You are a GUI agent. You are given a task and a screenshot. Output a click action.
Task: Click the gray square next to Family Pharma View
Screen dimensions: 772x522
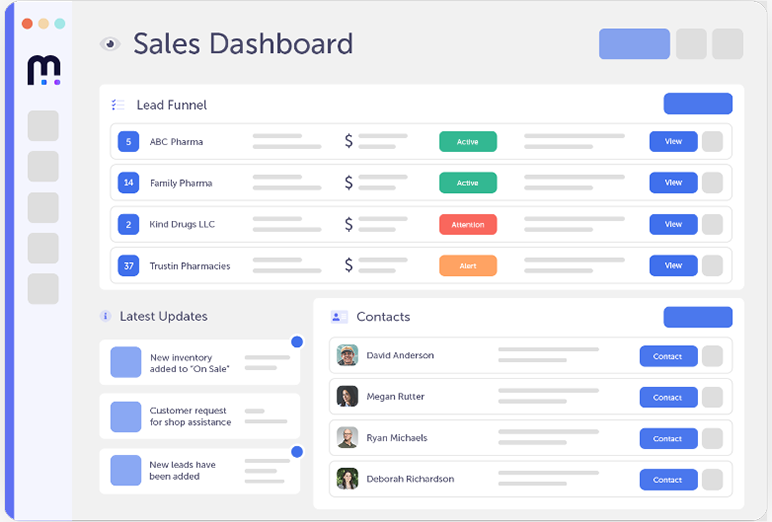pyautogui.click(x=712, y=183)
